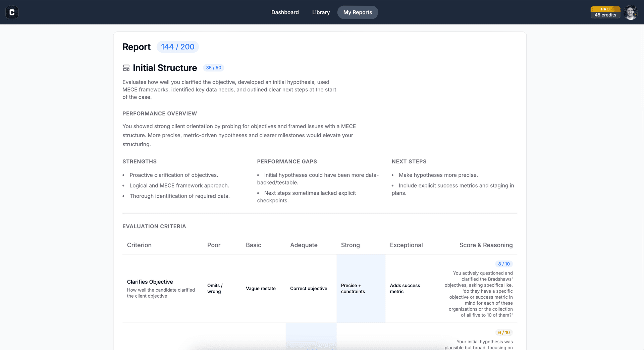Click the 'Vague restate' cell

tap(261, 289)
